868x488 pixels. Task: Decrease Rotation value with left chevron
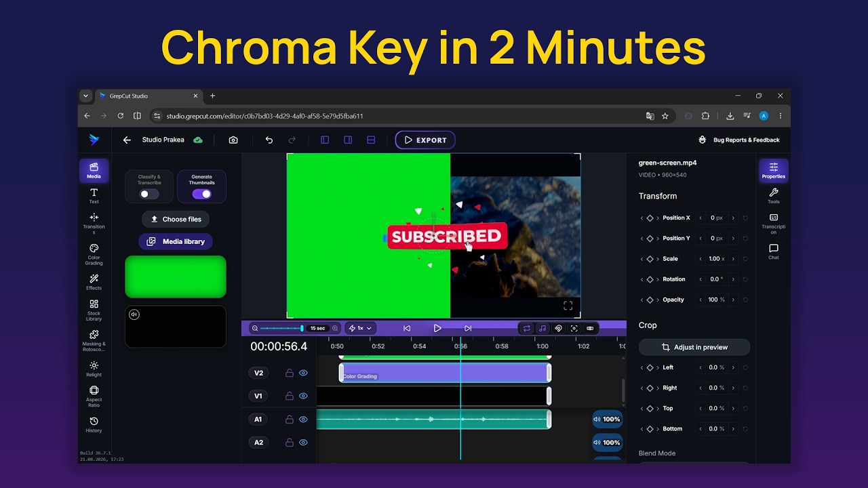tap(701, 279)
